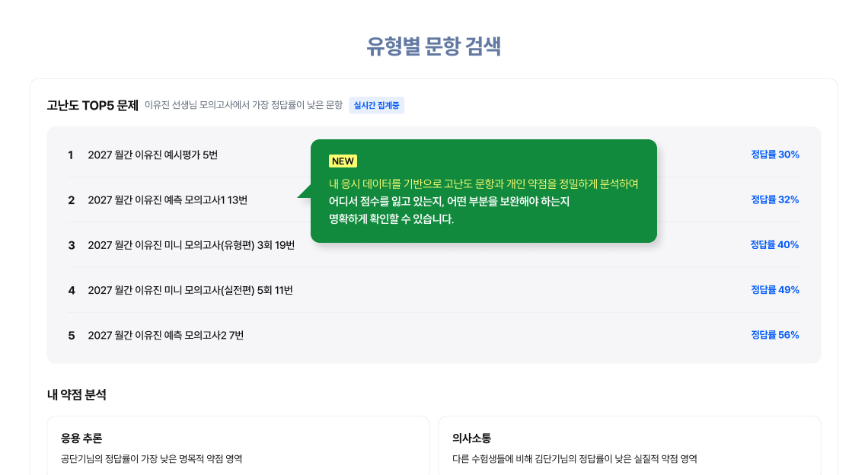This screenshot has width=868, height=475.
Task: Click the 정답률 32% label
Action: [x=775, y=199]
